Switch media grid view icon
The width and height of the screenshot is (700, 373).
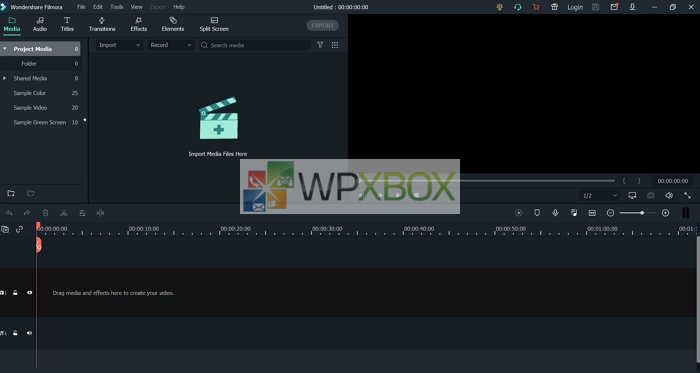[x=335, y=45]
